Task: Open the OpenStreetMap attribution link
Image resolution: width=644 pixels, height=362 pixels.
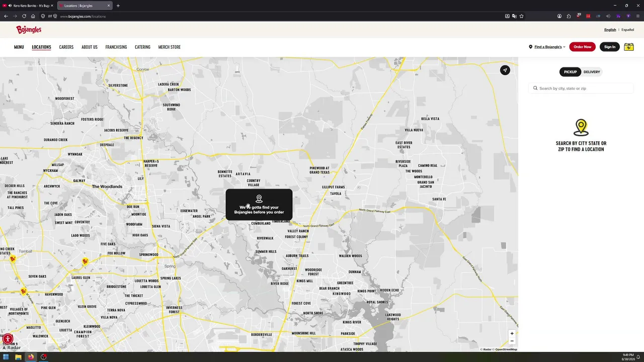Action: [x=506, y=349]
